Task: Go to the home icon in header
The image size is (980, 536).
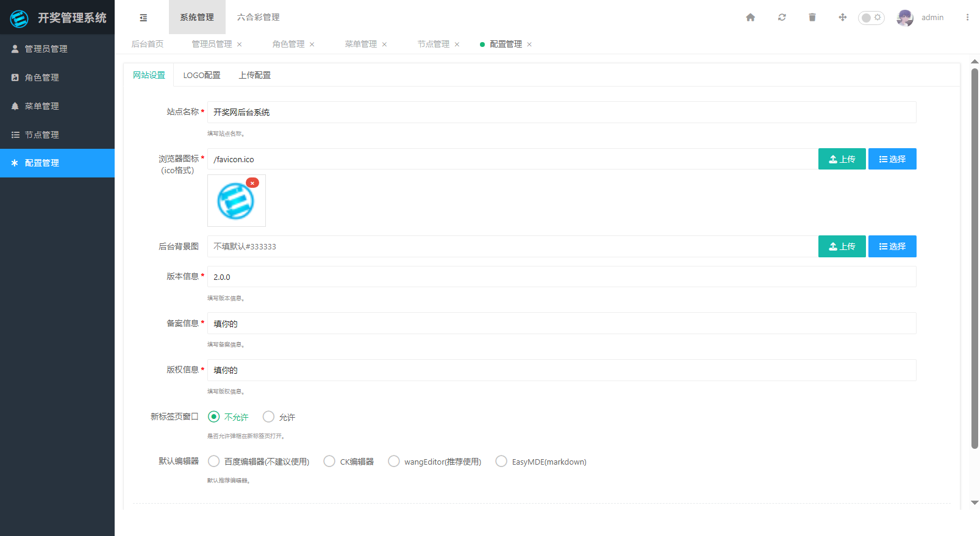Action: click(x=751, y=17)
